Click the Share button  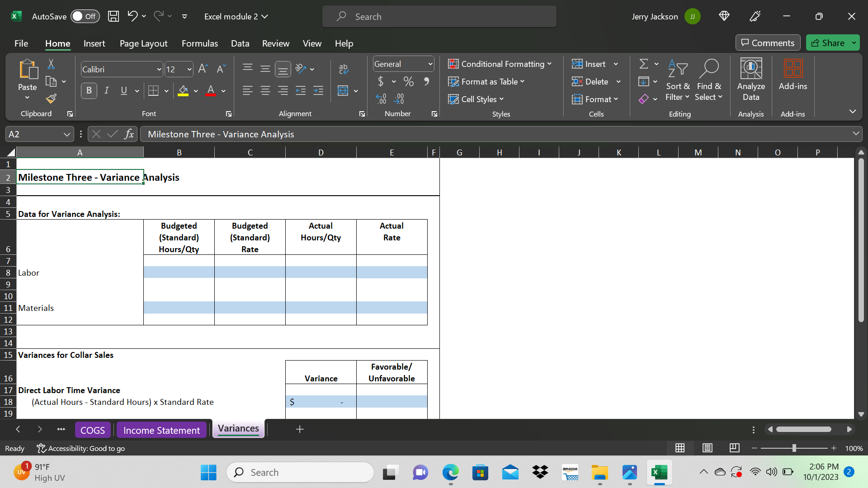[x=832, y=42]
